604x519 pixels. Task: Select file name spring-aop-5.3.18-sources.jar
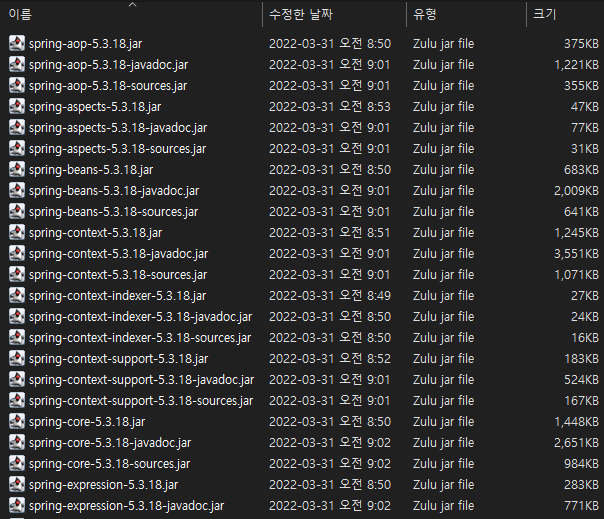(x=108, y=86)
